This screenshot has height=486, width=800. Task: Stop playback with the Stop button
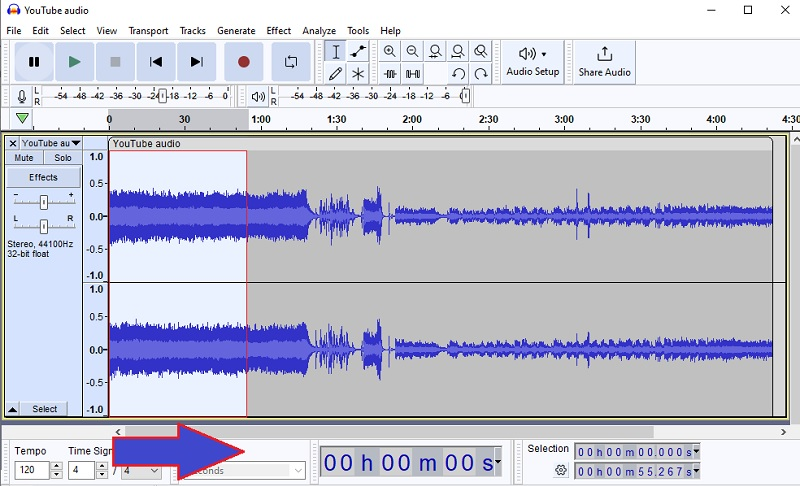point(115,62)
